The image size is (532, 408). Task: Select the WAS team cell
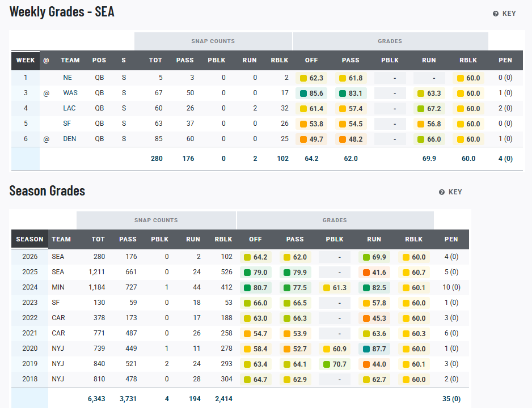(70, 93)
